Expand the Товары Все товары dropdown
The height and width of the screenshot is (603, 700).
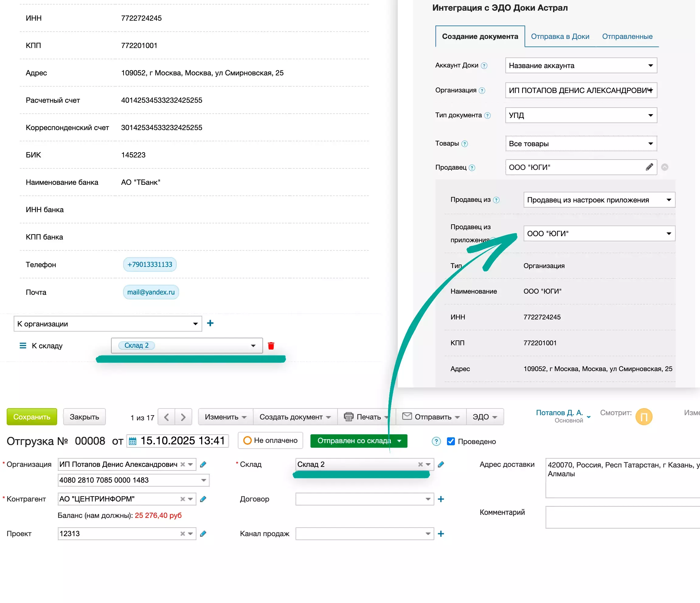[x=581, y=143]
